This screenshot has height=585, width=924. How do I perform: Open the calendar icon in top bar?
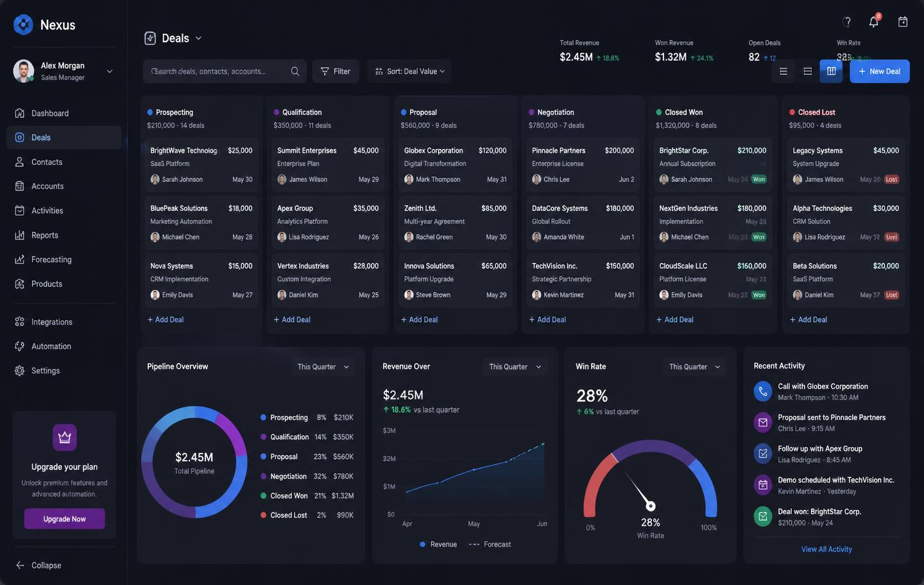tap(903, 22)
